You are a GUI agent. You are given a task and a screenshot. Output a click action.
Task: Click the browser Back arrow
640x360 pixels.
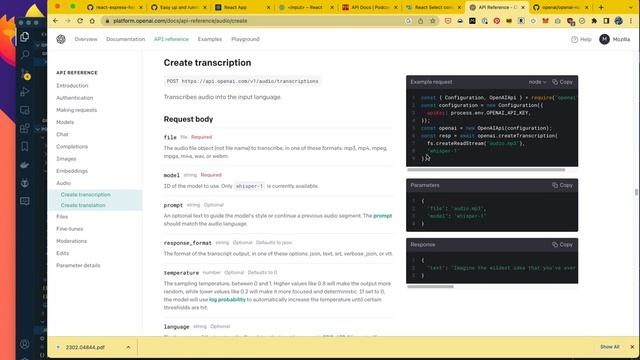point(56,21)
